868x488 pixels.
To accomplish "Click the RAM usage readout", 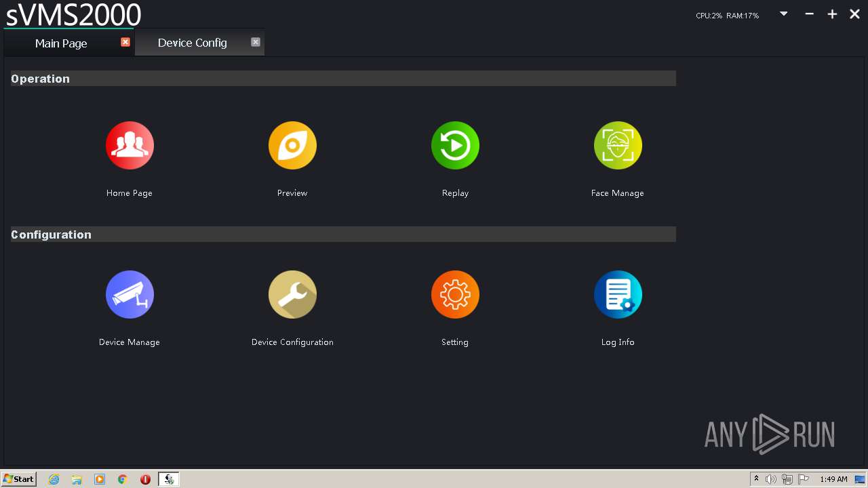I will (x=743, y=16).
